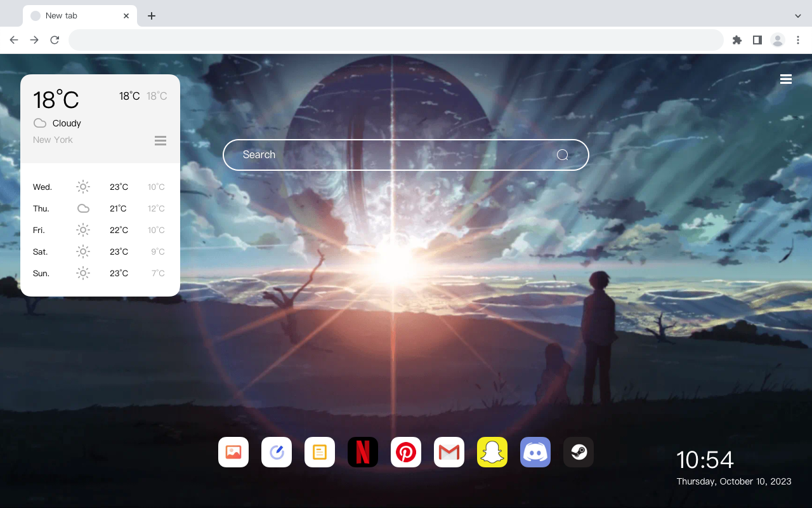Reload the current page
812x508 pixels.
click(55, 40)
